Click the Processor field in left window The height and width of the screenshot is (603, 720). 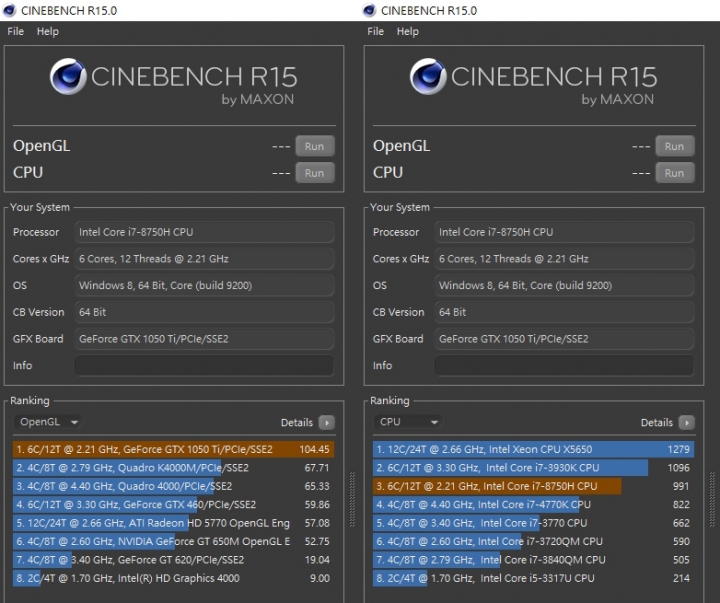tap(204, 232)
